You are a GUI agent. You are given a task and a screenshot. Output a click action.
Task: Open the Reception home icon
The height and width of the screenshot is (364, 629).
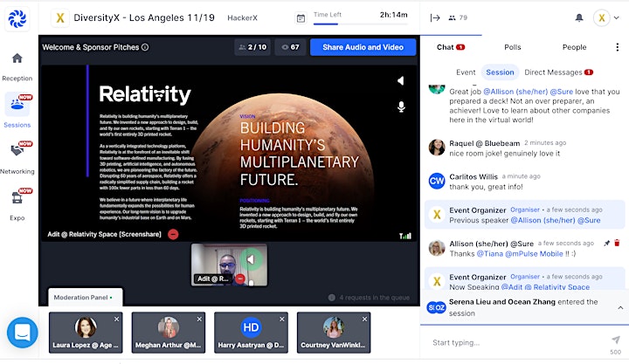coord(17,58)
